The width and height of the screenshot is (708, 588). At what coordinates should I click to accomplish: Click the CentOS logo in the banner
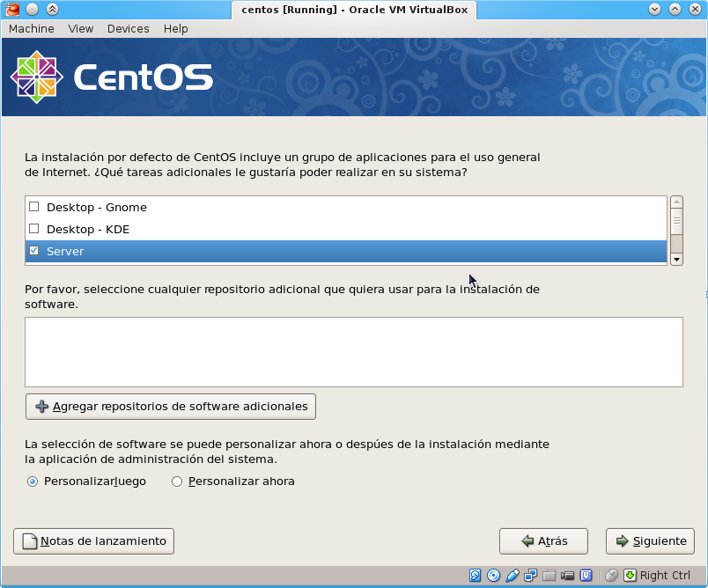click(x=111, y=77)
